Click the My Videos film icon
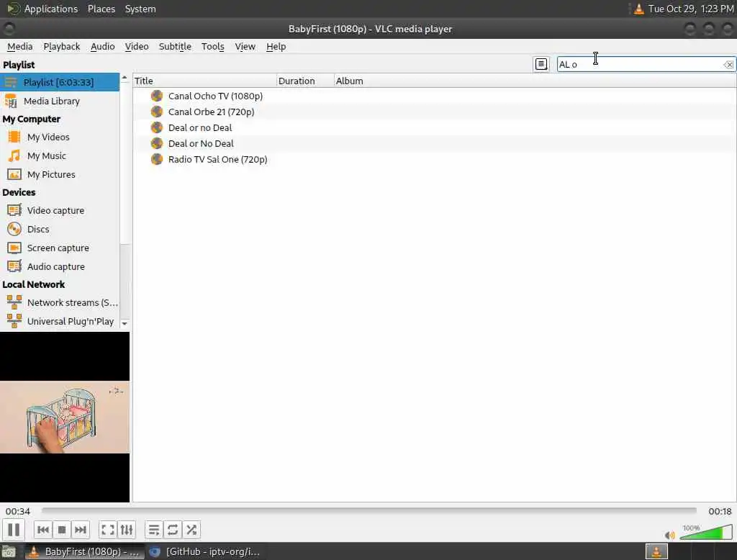Image resolution: width=737 pixels, height=560 pixels. 14,137
